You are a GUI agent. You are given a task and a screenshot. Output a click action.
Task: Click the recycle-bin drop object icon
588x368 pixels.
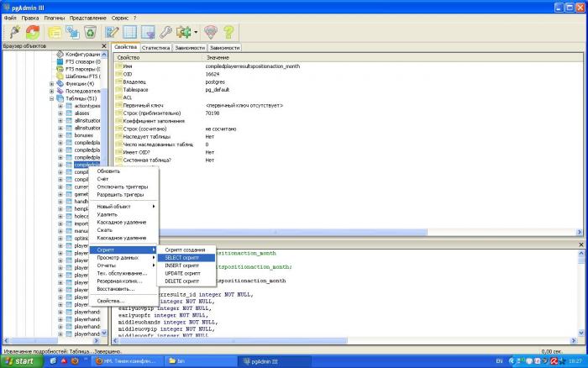[91, 33]
